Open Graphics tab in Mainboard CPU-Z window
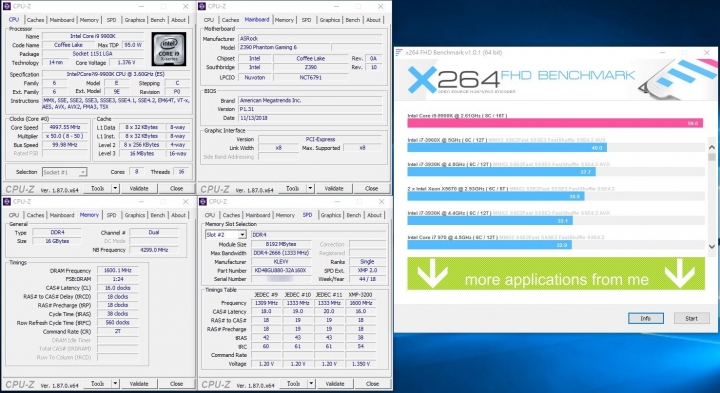 pos(330,20)
